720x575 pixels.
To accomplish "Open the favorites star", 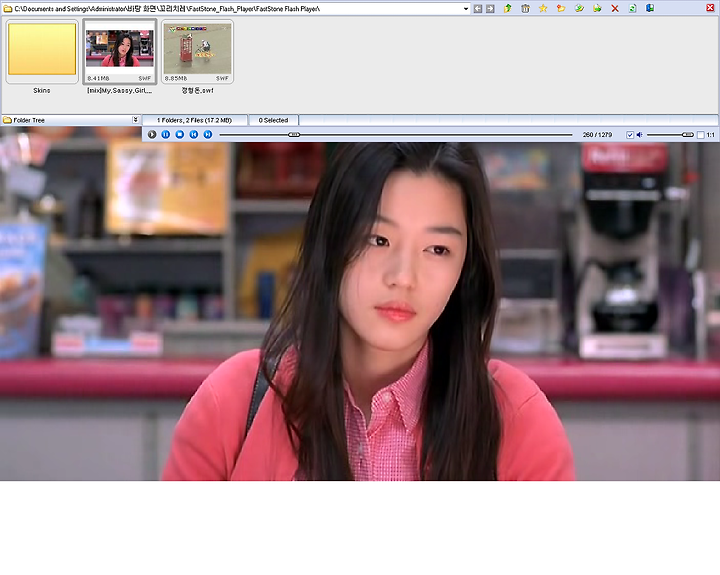I will 543,8.
